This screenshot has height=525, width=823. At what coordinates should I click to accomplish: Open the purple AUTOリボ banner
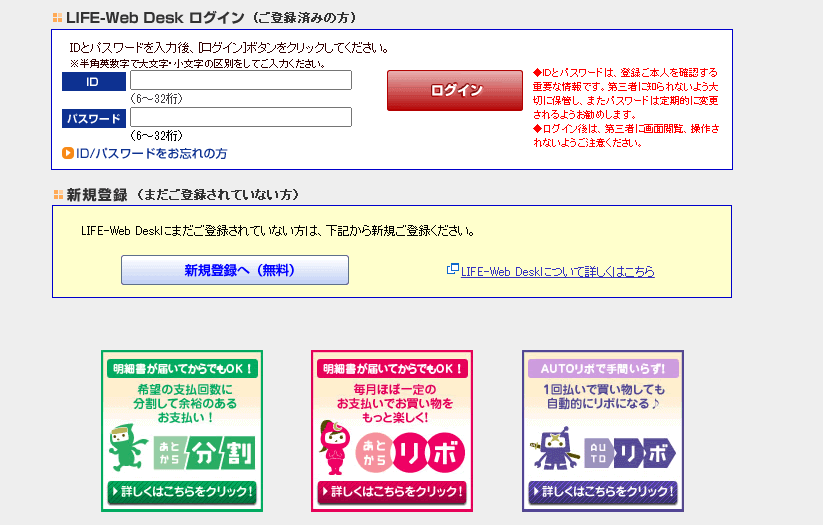coord(603,431)
